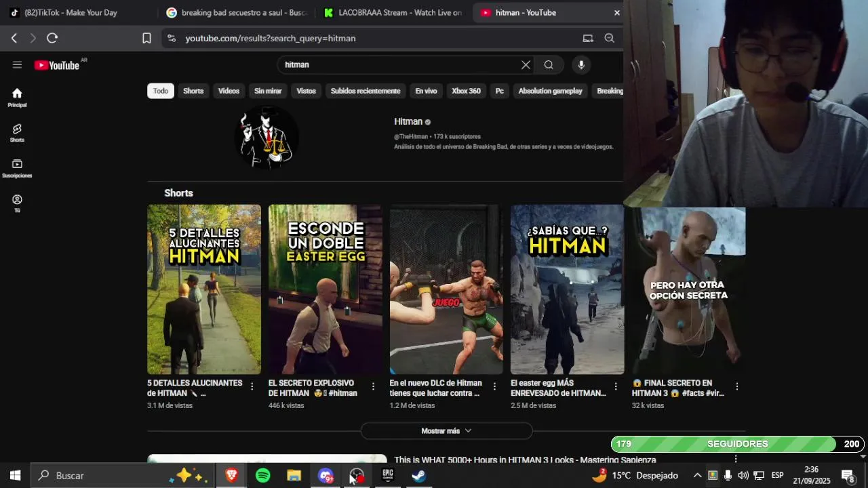This screenshot has height=488, width=868.
Task: Open options for FINAL SECRETO EN HITMAN 3
Action: click(x=736, y=386)
